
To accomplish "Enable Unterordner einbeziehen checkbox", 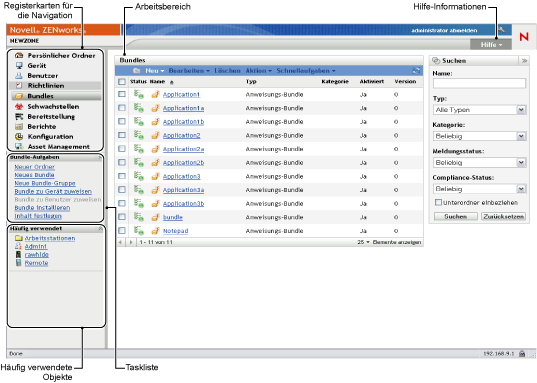I will (438, 202).
